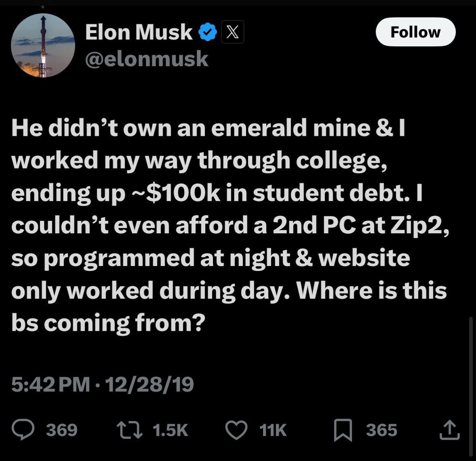Click the vertical scrollbar on right edge
Image resolution: width=476 pixels, height=461 pixels.
[x=470, y=363]
